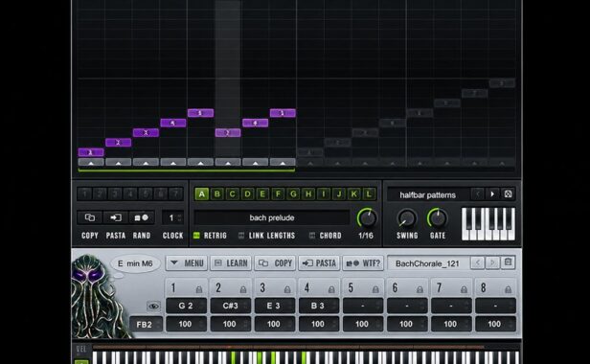This screenshot has width=590, height=364.
Task: Select pattern tab B
Action: point(217,193)
